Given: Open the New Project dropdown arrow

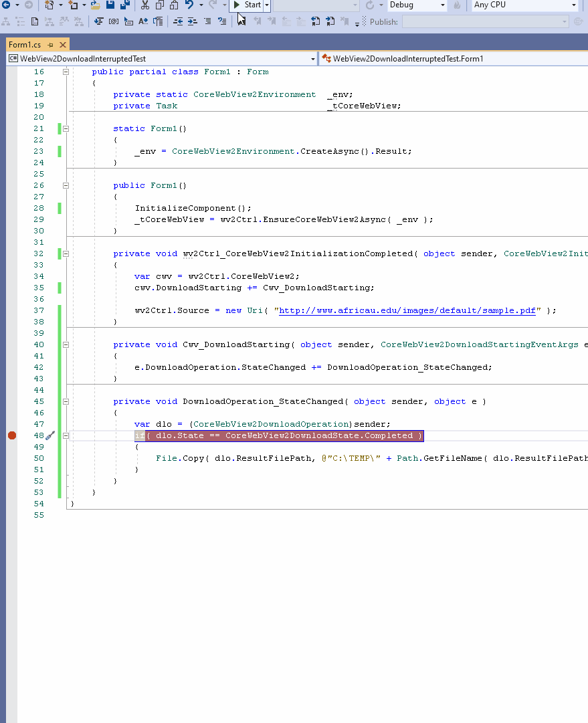Looking at the screenshot, I should coord(60,5).
